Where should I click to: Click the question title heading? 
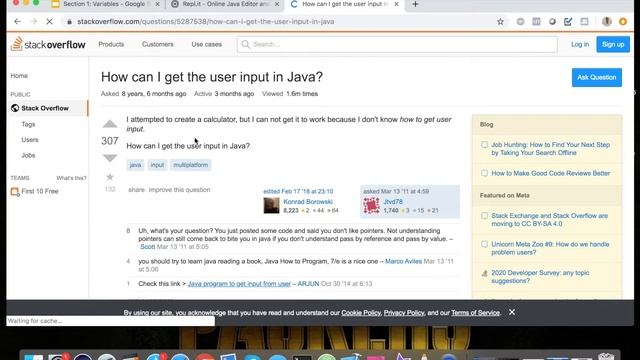coord(212,77)
